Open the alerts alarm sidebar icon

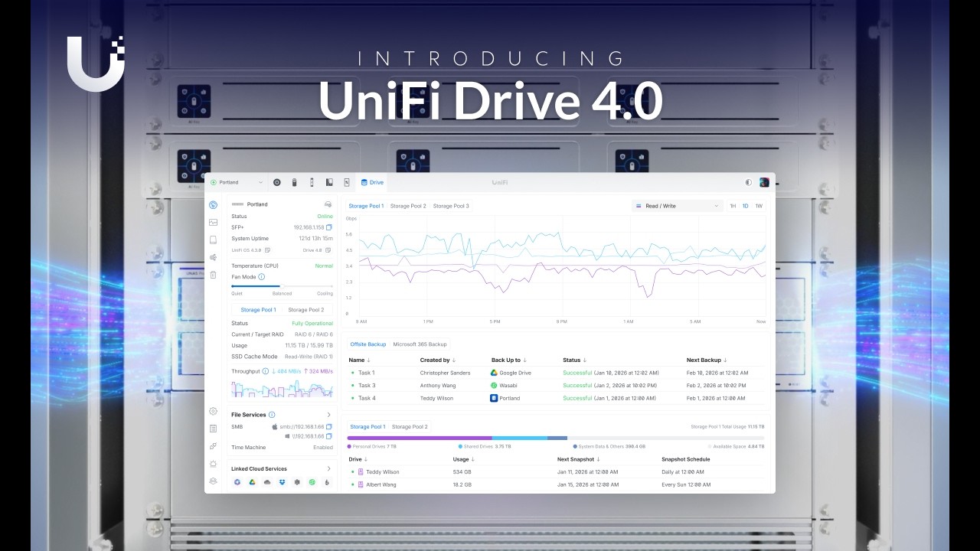[213, 464]
